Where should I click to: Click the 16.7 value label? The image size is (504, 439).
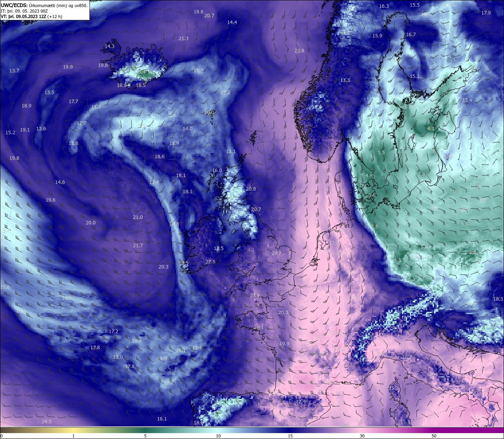pyautogui.click(x=411, y=35)
